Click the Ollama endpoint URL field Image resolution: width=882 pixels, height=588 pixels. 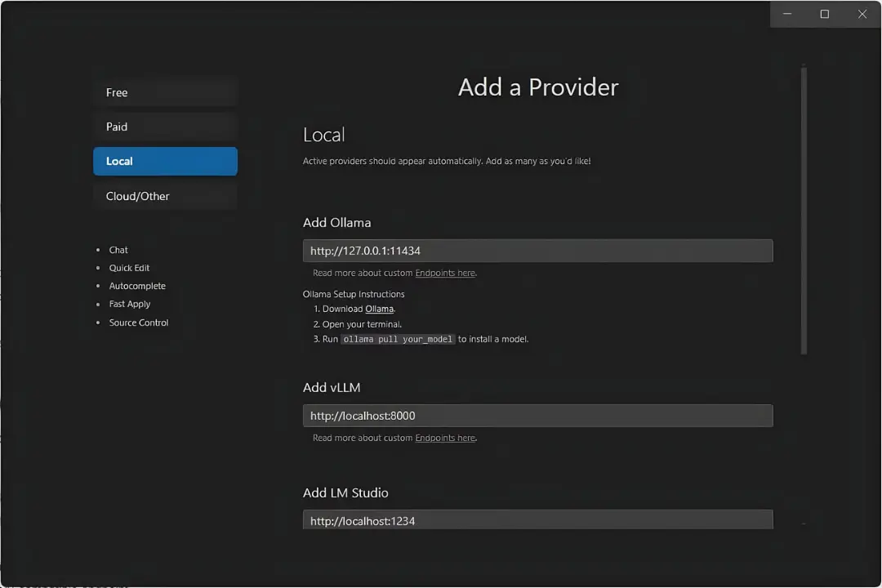(537, 251)
